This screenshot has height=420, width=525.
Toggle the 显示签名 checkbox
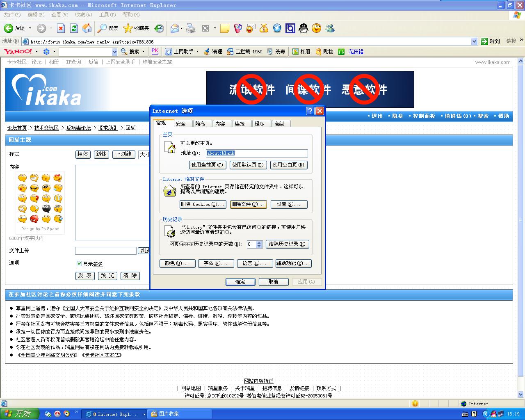coord(80,263)
